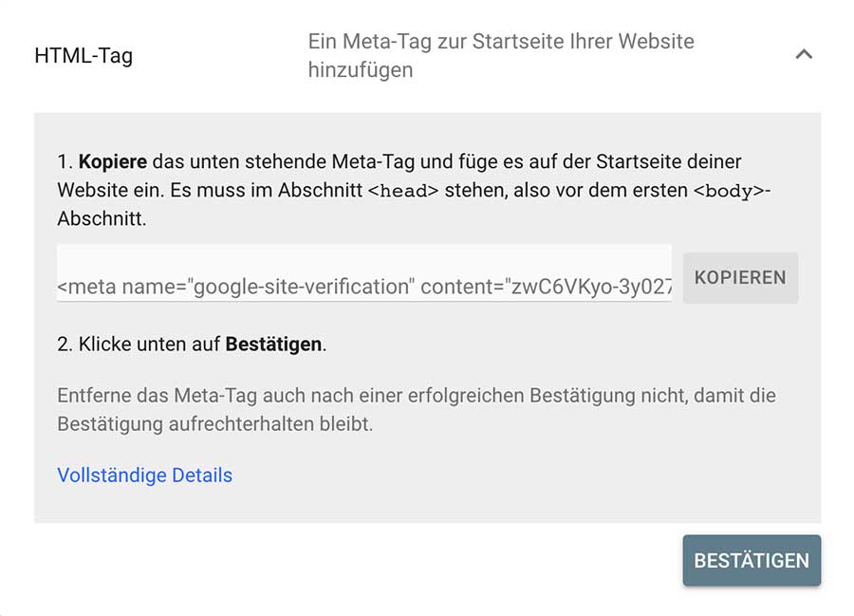Image resolution: width=854 pixels, height=616 pixels.
Task: Click the HTML-Tag section title
Action: (84, 55)
